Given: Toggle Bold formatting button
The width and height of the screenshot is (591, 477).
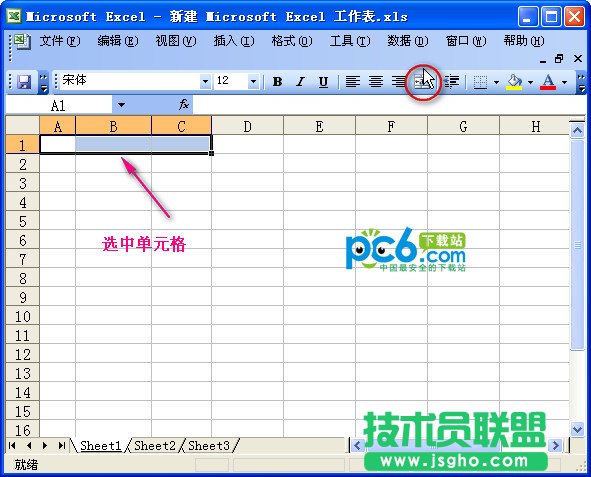Looking at the screenshot, I should pos(278,82).
